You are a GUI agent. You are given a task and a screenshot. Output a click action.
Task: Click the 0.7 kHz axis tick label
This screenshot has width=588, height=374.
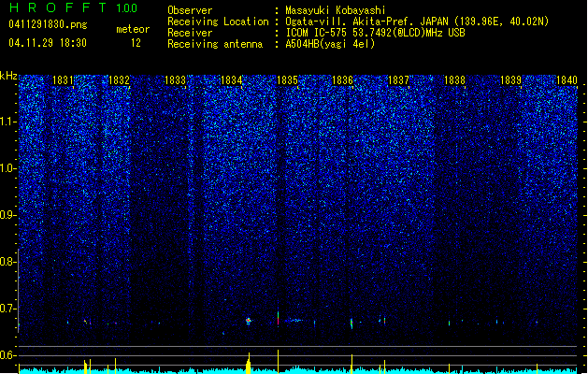7,309
